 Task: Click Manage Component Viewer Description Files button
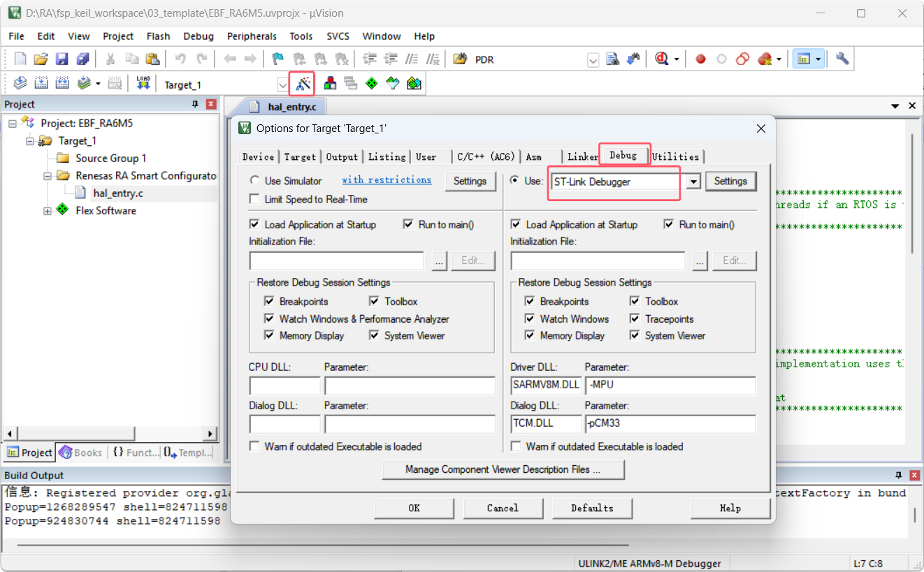[x=503, y=470]
